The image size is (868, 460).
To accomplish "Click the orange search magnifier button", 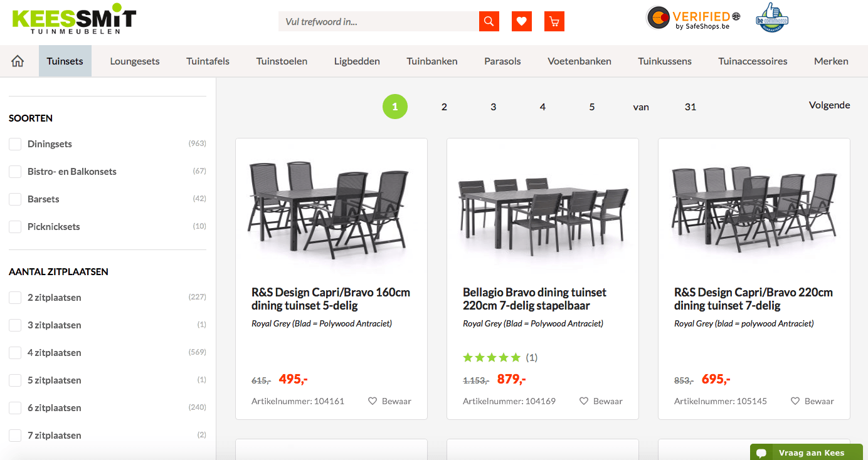I will [489, 21].
